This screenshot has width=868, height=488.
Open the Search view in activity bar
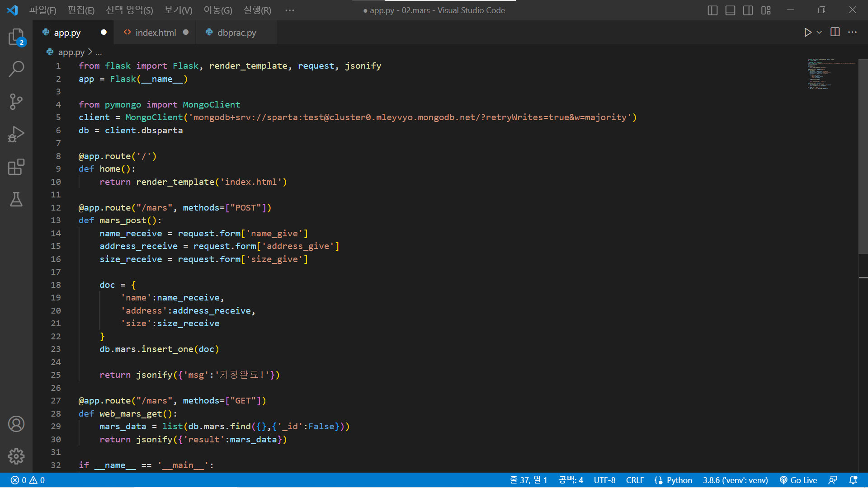[16, 69]
